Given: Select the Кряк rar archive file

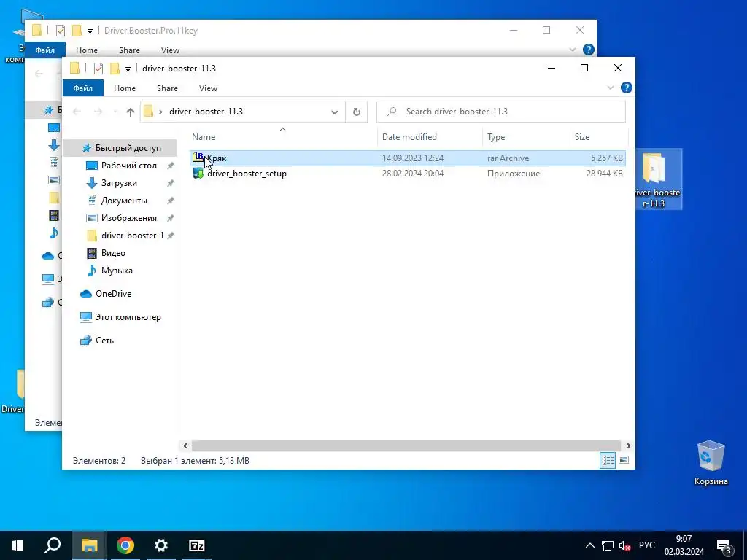Looking at the screenshot, I should tap(407, 158).
